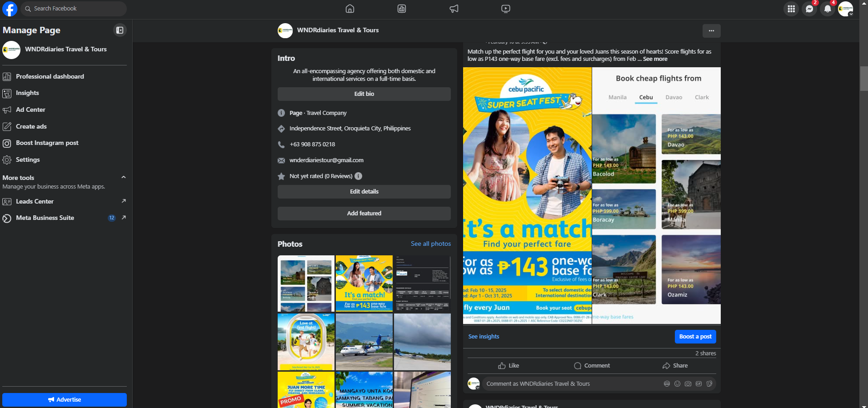Open the Home feed icon
Image resolution: width=868 pixels, height=408 pixels.
point(350,9)
